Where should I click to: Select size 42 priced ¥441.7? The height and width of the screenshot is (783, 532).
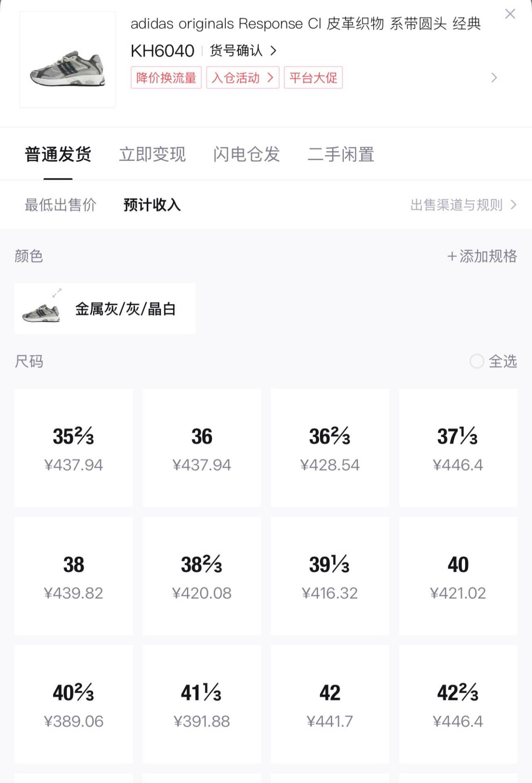[330, 704]
